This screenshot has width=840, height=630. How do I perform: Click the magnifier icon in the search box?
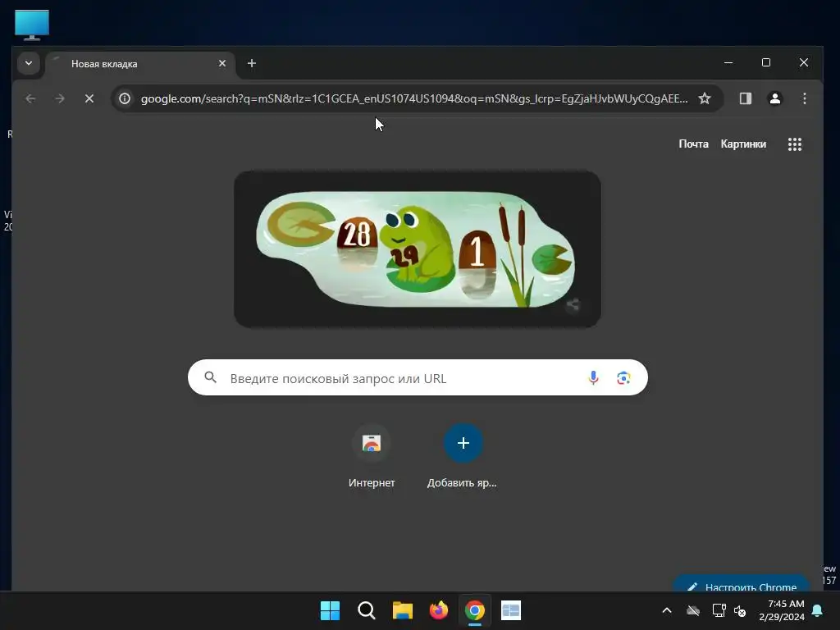pos(211,377)
